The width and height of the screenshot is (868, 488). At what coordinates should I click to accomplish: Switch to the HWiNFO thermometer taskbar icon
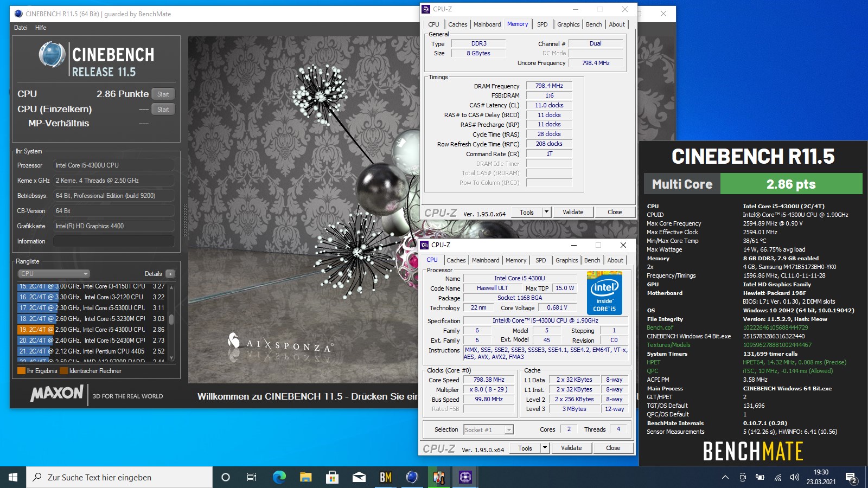pyautogui.click(x=438, y=477)
